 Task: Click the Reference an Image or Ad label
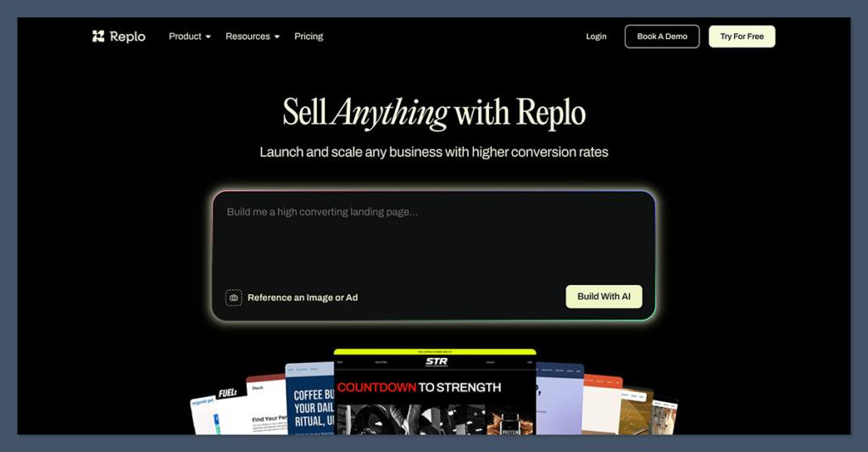click(x=303, y=298)
